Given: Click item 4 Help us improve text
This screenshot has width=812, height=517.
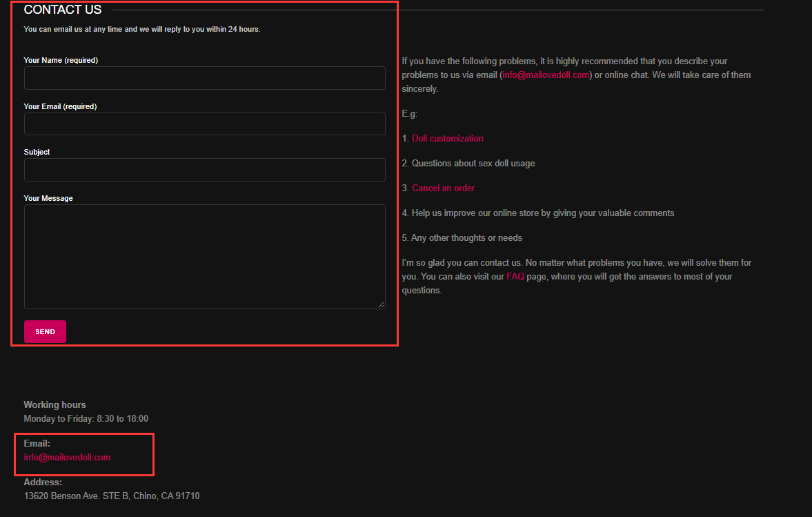Looking at the screenshot, I should [x=538, y=213].
